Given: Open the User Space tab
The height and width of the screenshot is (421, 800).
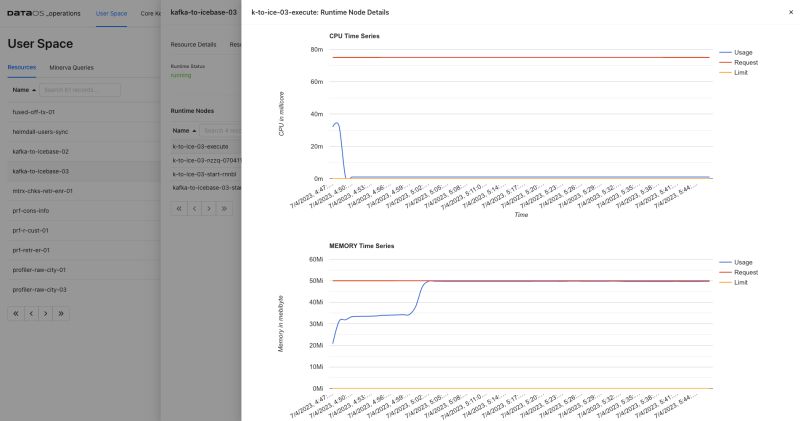Looking at the screenshot, I should click(111, 13).
